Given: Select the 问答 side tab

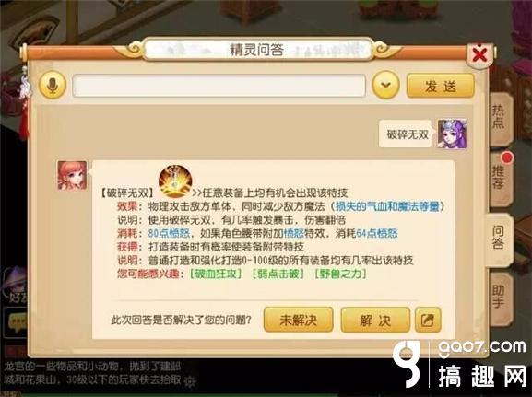Looking at the screenshot, I should point(499,238).
